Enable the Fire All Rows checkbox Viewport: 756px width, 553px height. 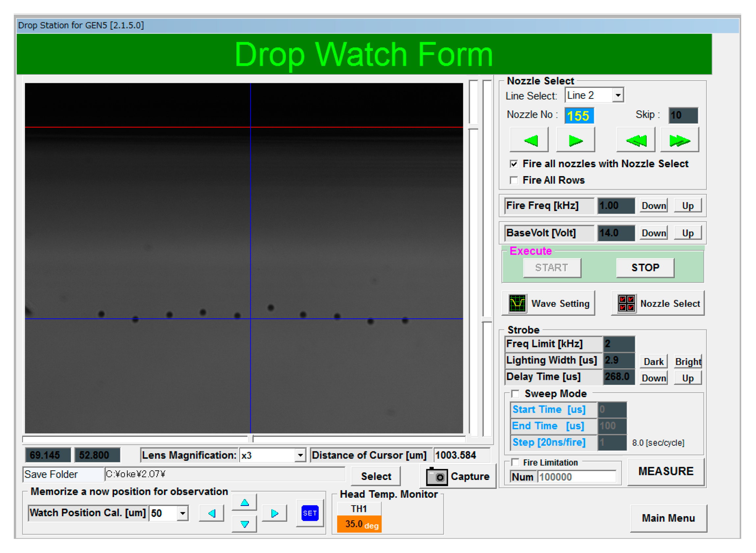click(x=514, y=180)
